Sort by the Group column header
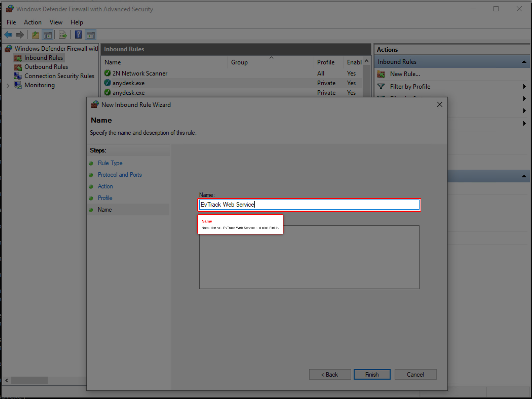The image size is (532, 399). (x=271, y=62)
